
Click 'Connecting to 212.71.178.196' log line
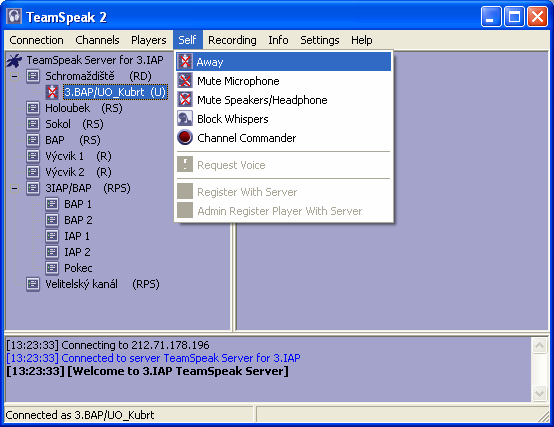point(108,345)
